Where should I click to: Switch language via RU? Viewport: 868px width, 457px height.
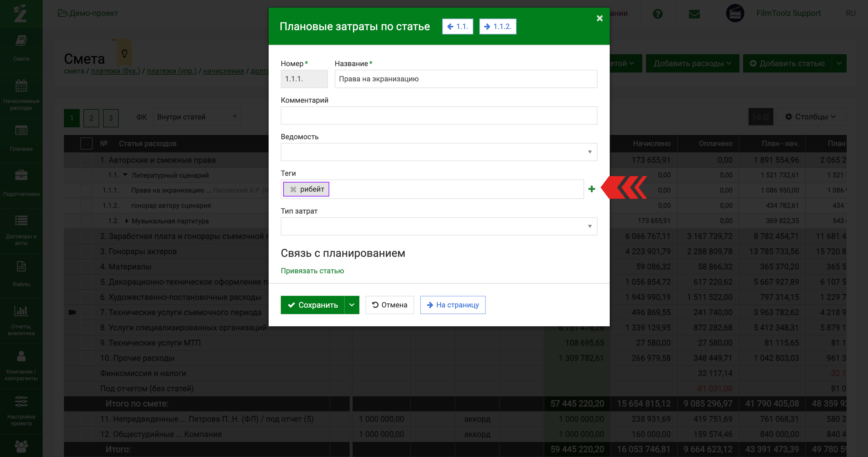pyautogui.click(x=850, y=13)
